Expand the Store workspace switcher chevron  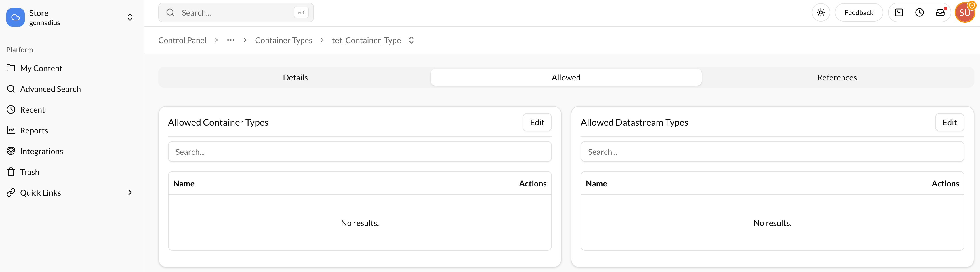130,17
